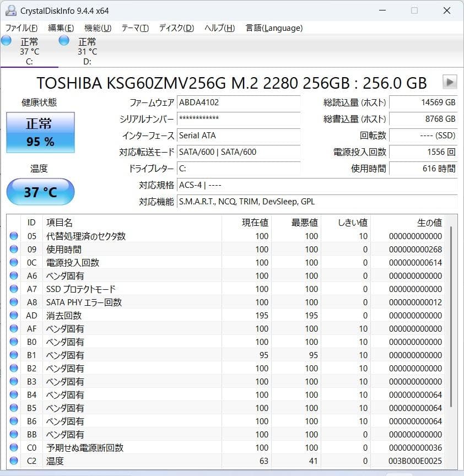Image resolution: width=464 pixels, height=476 pixels.
Task: Click the CrystalDiskInfo application icon in titlebar
Action: point(12,10)
